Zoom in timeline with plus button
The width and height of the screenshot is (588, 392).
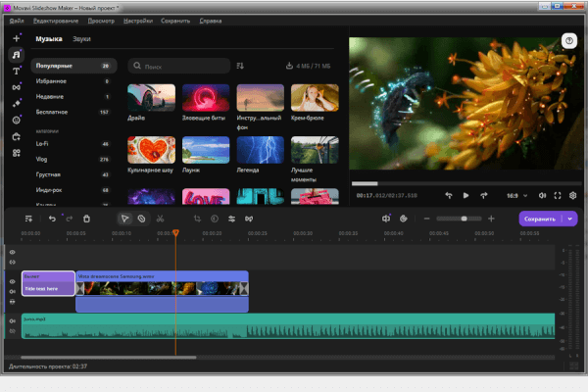point(491,219)
